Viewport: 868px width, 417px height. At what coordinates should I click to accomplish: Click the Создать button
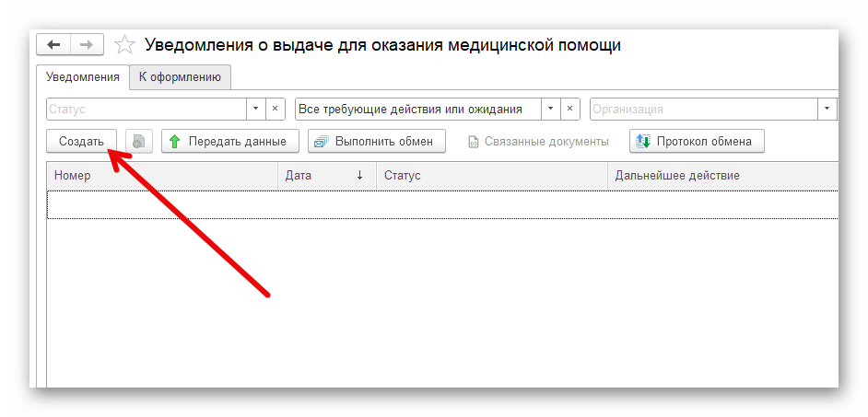click(x=81, y=141)
